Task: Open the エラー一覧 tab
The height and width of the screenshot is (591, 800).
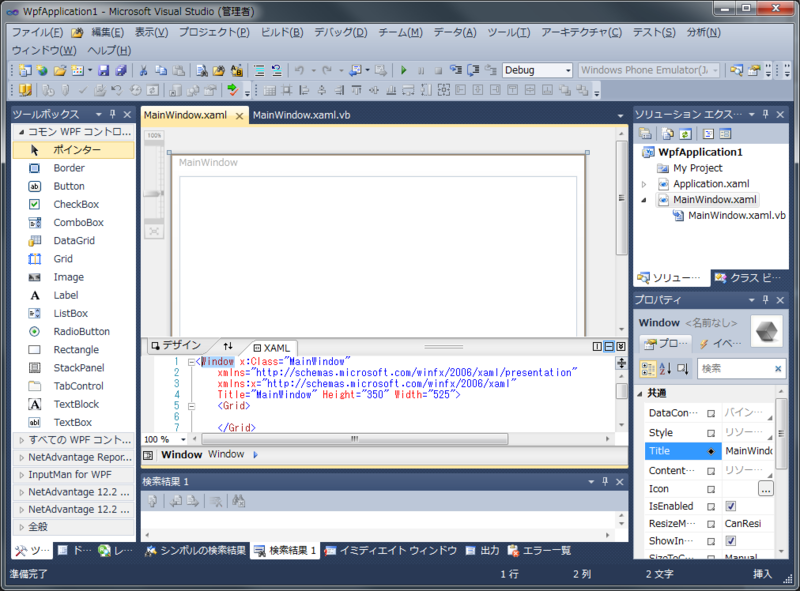Action: point(539,551)
